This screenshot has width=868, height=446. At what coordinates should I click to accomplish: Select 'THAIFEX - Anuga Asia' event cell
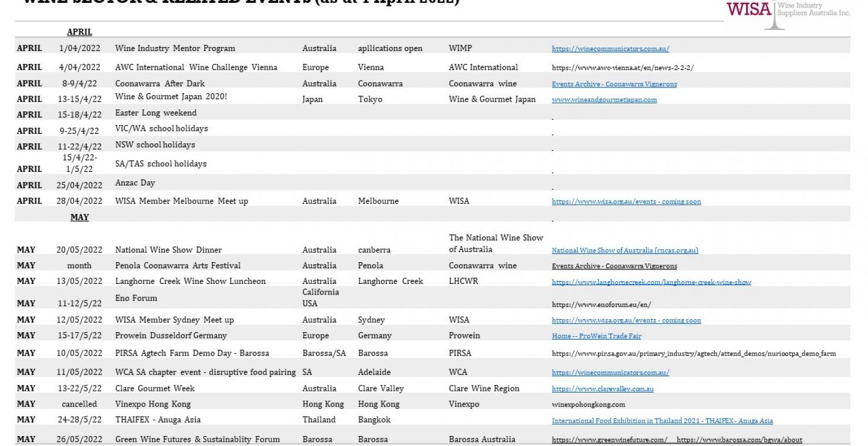point(158,420)
